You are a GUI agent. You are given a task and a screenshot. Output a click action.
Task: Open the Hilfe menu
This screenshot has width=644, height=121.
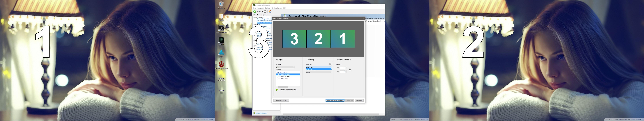point(284,8)
